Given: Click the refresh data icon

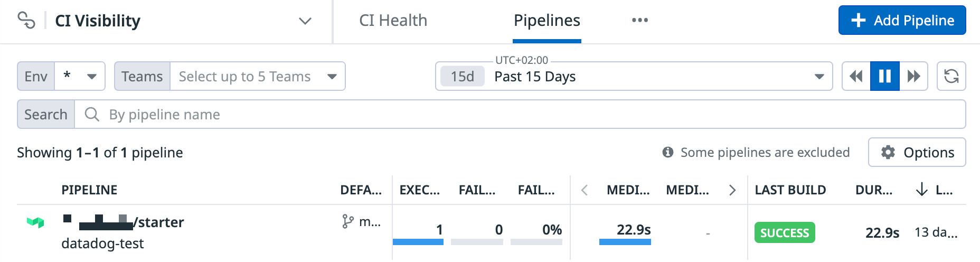Looking at the screenshot, I should point(951,77).
